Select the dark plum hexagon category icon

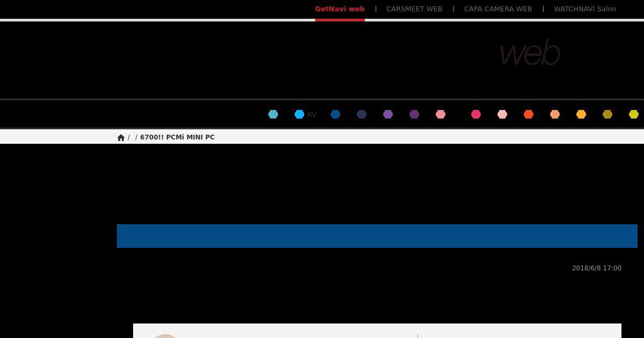pyautogui.click(x=414, y=114)
